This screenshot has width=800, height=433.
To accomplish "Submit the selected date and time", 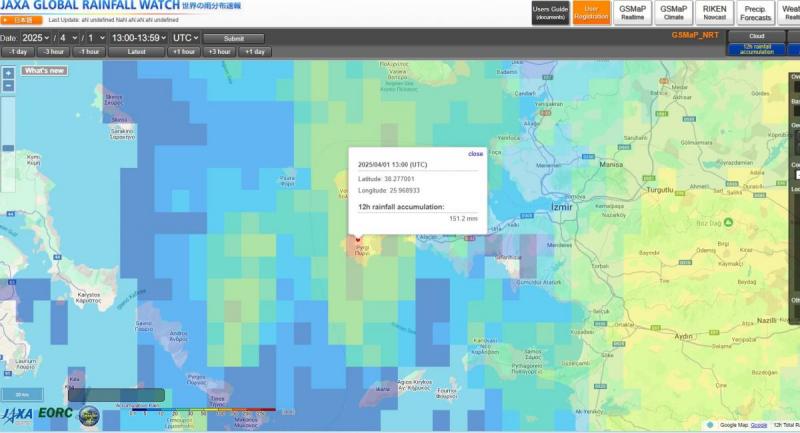I will coord(234,39).
